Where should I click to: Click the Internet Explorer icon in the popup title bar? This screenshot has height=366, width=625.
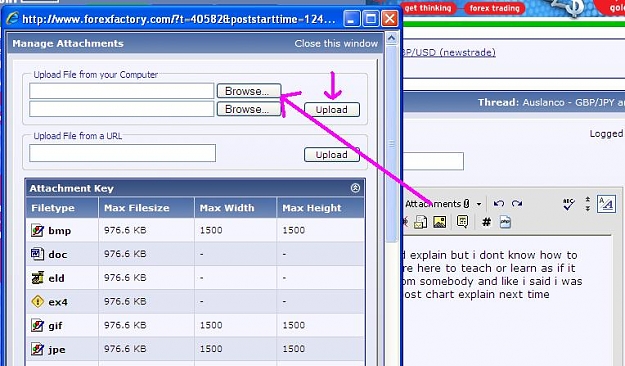[x=12, y=19]
